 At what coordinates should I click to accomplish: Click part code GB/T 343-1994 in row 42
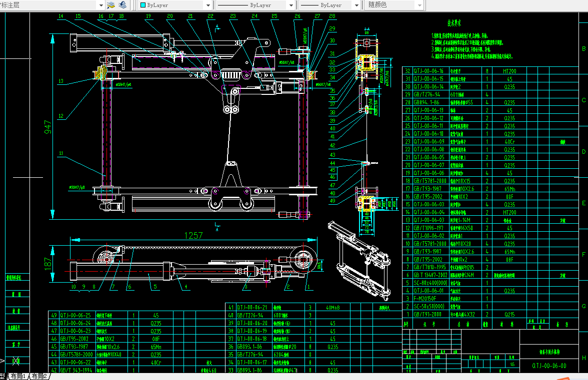click(x=76, y=371)
